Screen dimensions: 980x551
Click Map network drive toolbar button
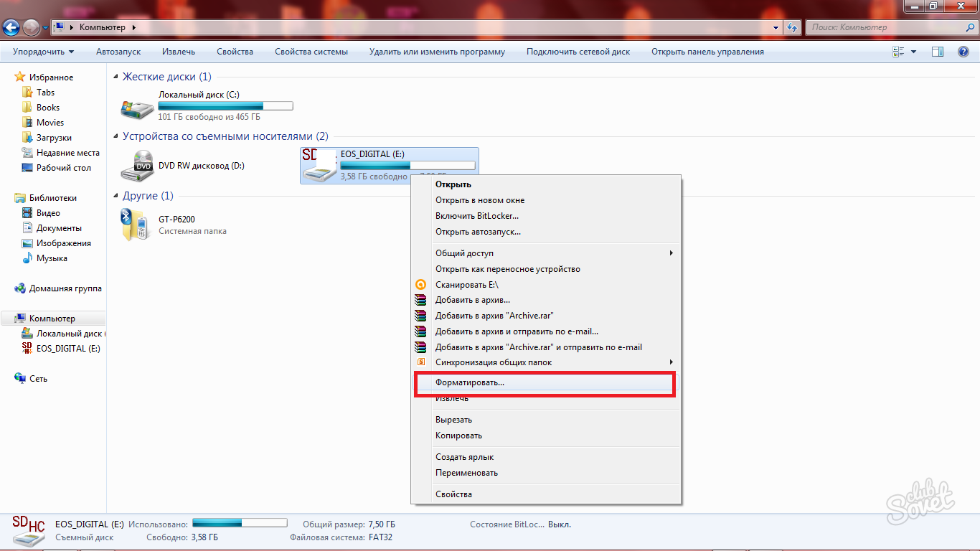point(578,52)
